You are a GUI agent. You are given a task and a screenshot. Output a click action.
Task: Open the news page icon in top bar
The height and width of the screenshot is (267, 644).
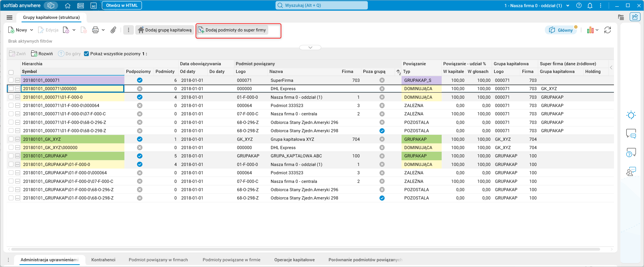[x=81, y=5]
